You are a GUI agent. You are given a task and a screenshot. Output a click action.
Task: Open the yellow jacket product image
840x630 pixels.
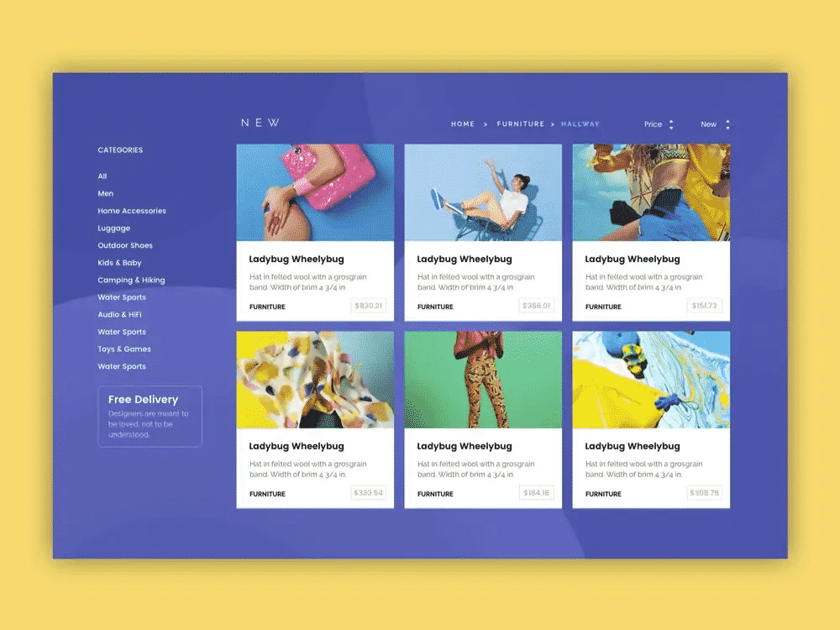click(651, 192)
